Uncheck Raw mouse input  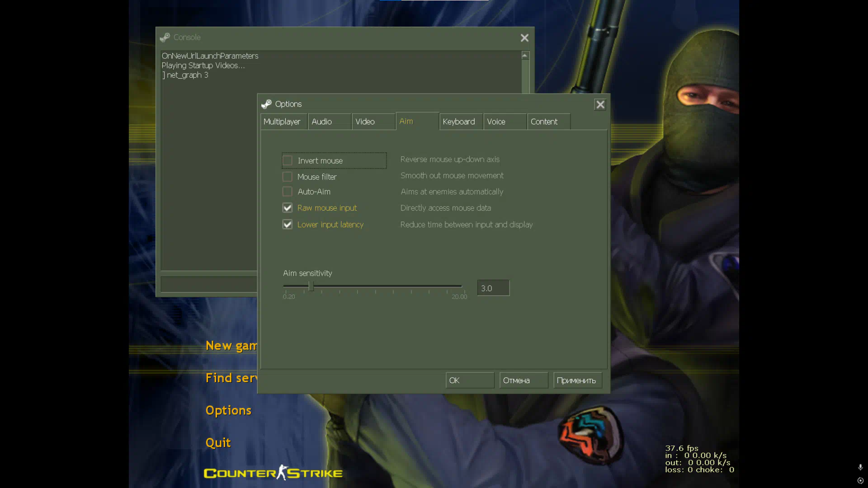[x=288, y=208]
